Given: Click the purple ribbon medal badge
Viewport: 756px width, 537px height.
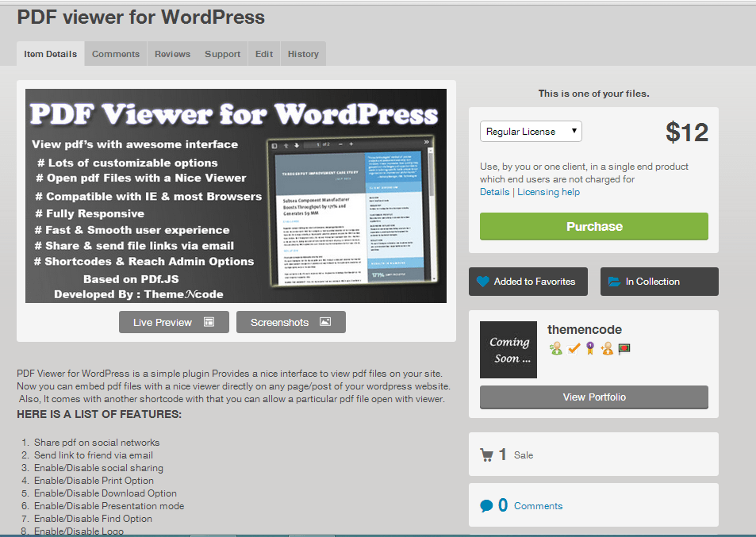Looking at the screenshot, I should tap(590, 348).
